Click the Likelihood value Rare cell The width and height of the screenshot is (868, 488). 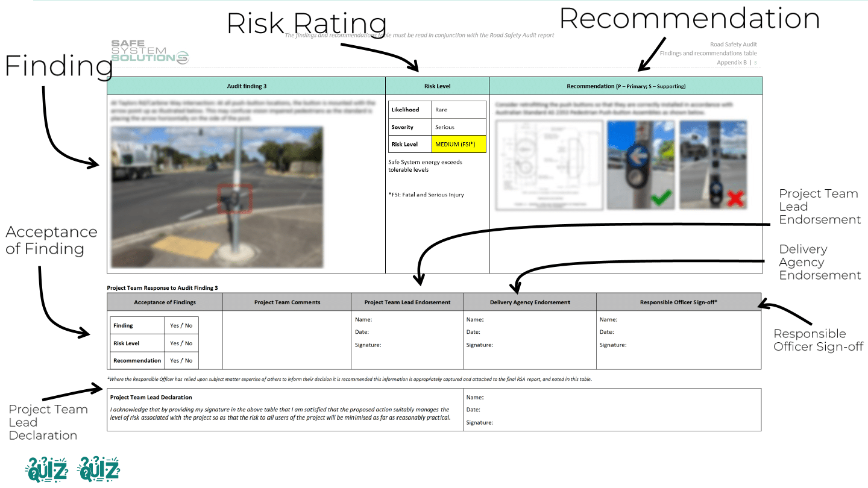tap(459, 110)
